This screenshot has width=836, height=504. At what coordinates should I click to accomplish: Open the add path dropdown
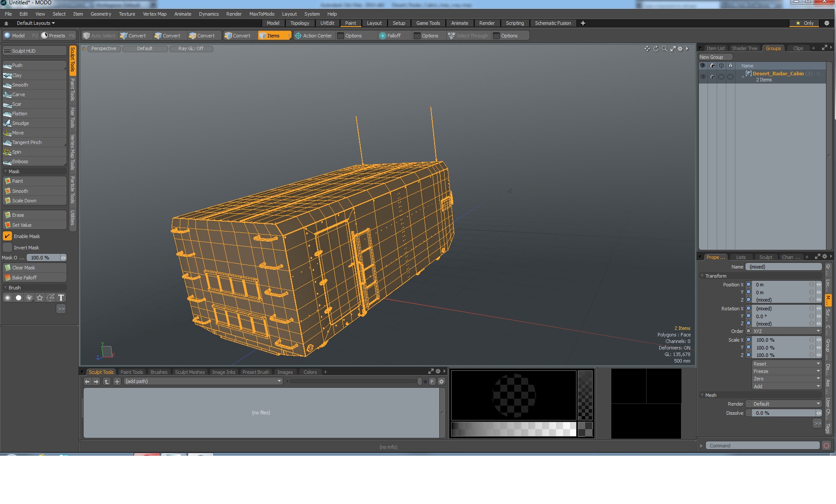(x=203, y=381)
